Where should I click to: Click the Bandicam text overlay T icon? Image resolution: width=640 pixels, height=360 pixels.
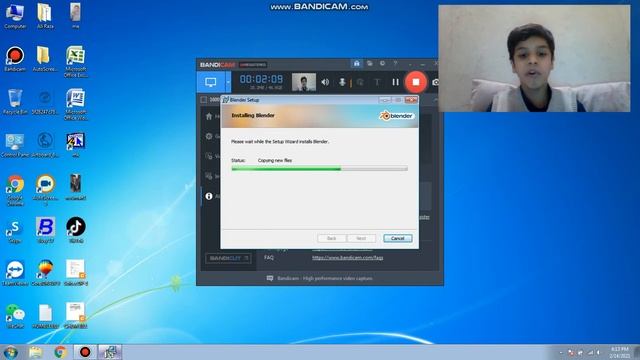click(377, 82)
